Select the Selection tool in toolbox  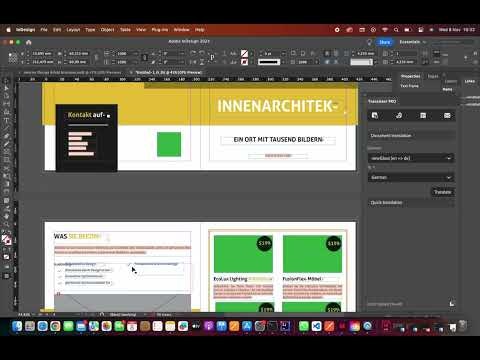[x=6, y=81]
